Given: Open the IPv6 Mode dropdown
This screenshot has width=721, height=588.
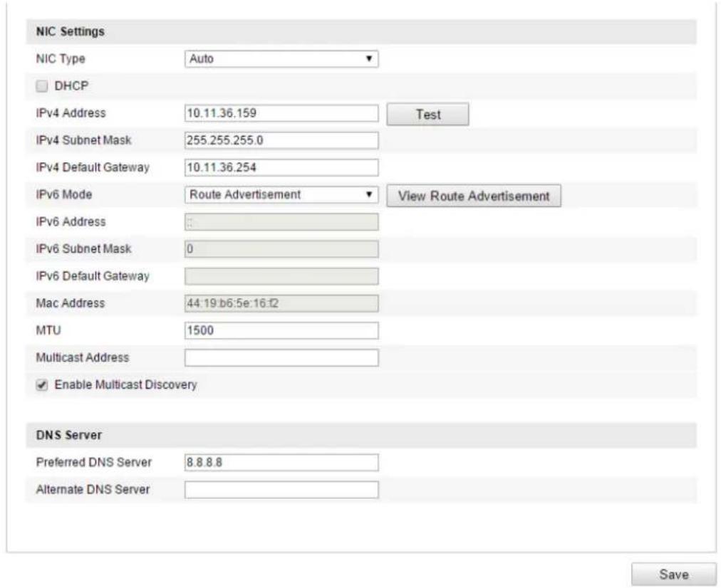Looking at the screenshot, I should (x=281, y=195).
